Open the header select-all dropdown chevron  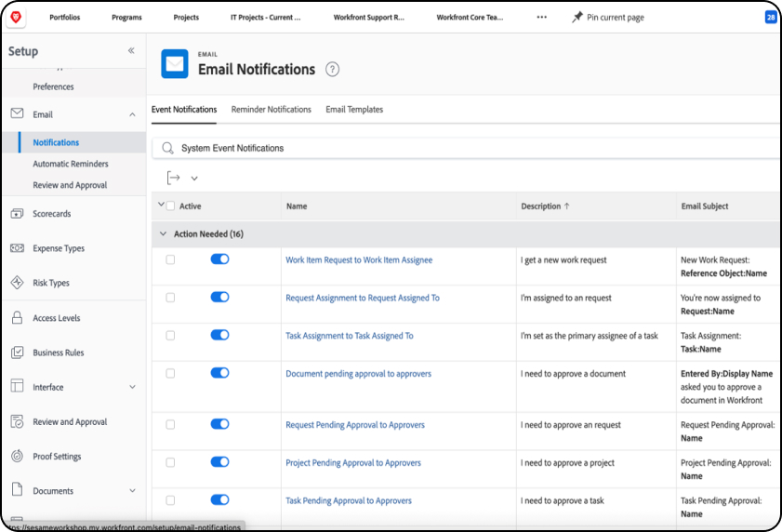[161, 204]
